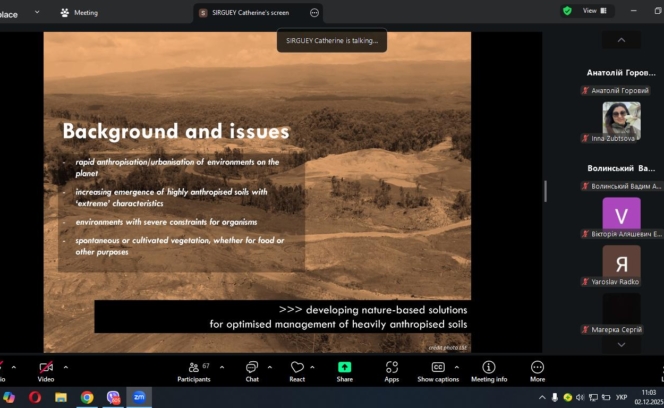Click the green encryption shield icon
Viewport: 664px width, 408px height.
point(567,11)
